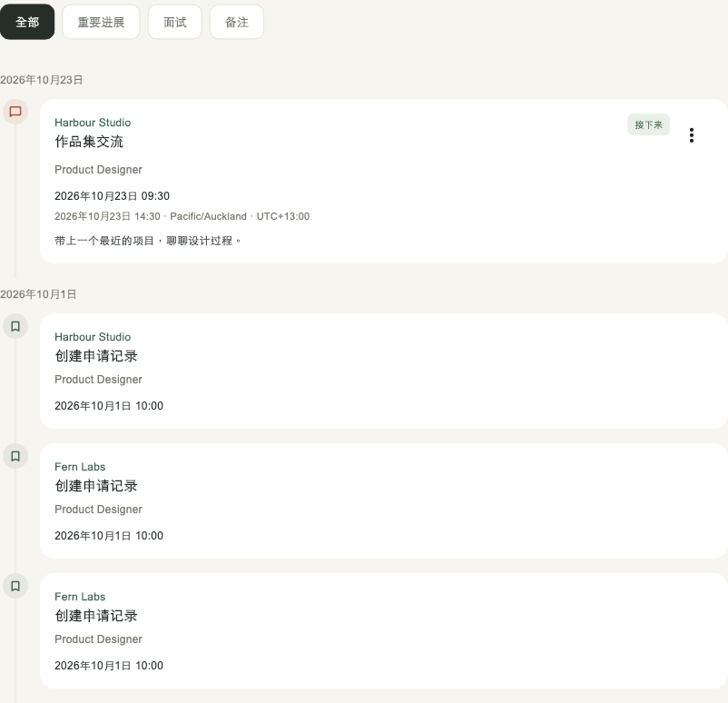Viewport: 728px width, 703px height.
Task: Click the note 带上一个最近的项目，聊聊设计过程。
Action: click(148, 241)
